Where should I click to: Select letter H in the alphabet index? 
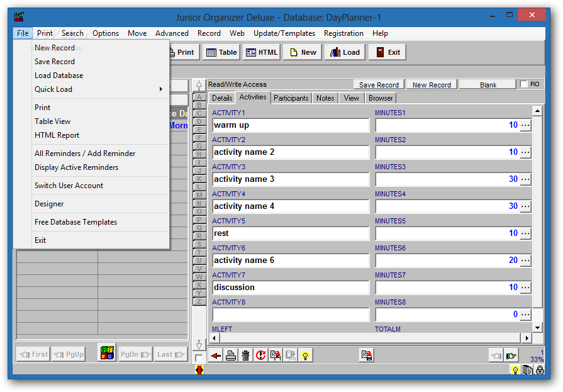tap(199, 155)
